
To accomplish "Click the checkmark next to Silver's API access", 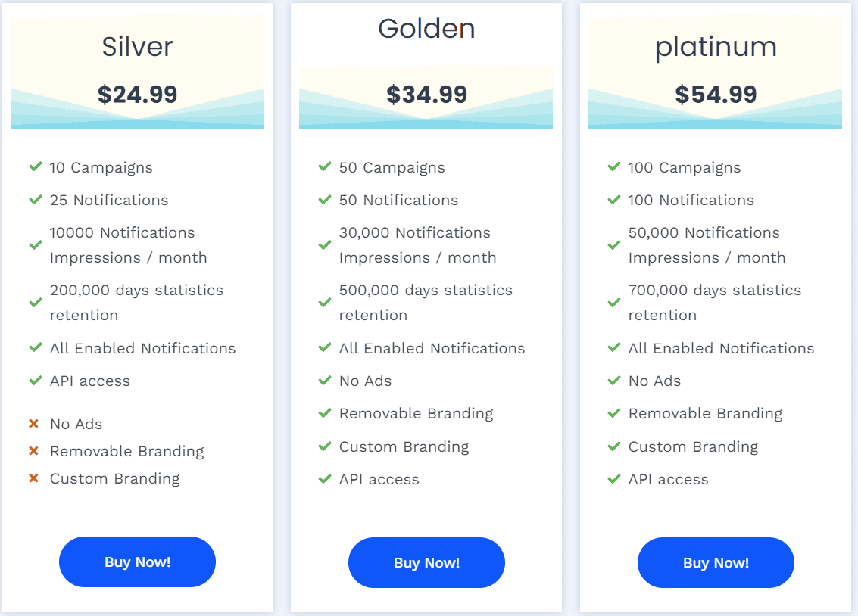I will click(x=35, y=381).
